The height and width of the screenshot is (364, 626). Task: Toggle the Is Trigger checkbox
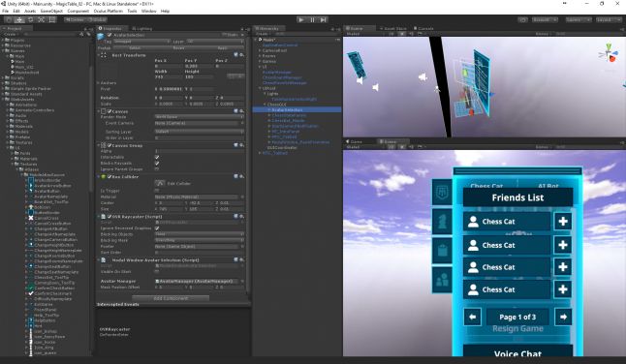click(x=157, y=191)
